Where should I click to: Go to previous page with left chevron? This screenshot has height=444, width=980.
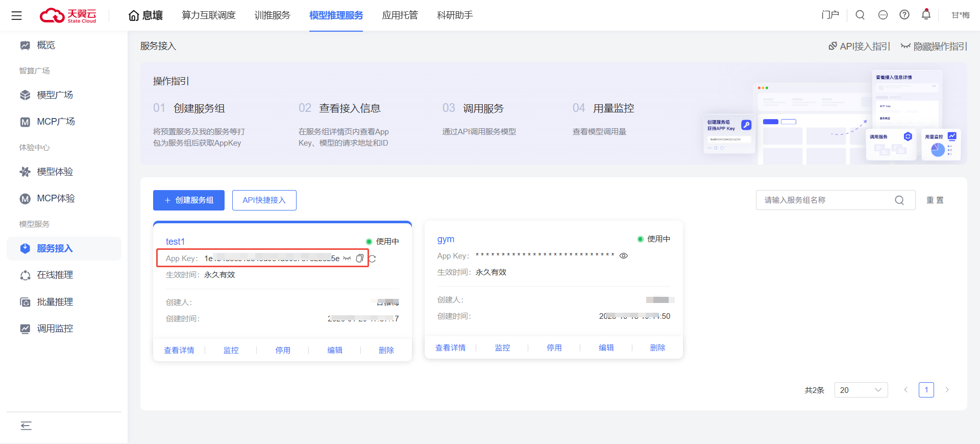[906, 390]
